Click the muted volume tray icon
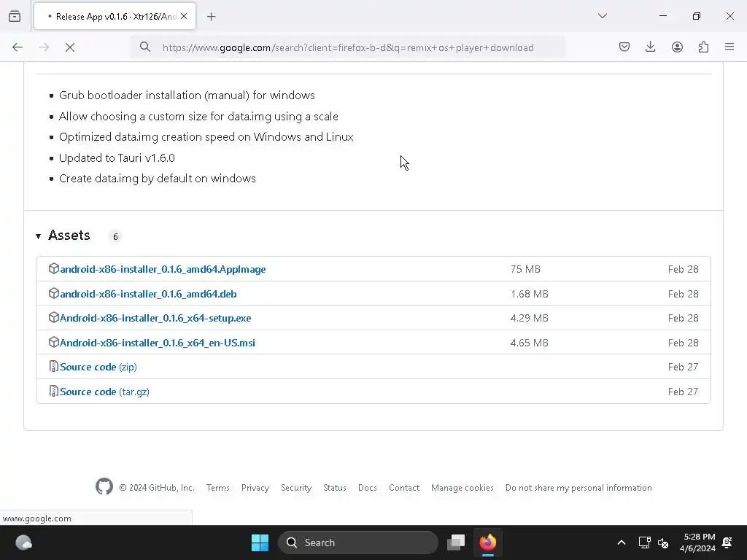Screen dimensions: 747x560 [x=663, y=542]
